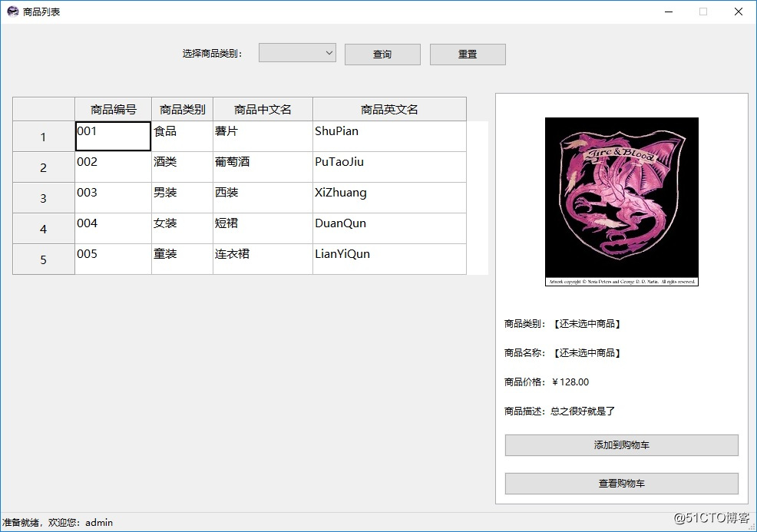This screenshot has height=532, width=757.
Task: Close the 商品列表 window
Action: pos(738,12)
